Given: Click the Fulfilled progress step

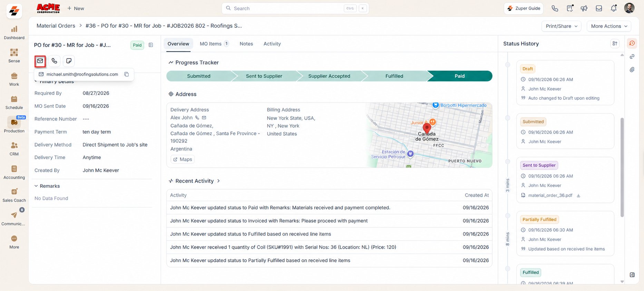Looking at the screenshot, I should 394,76.
